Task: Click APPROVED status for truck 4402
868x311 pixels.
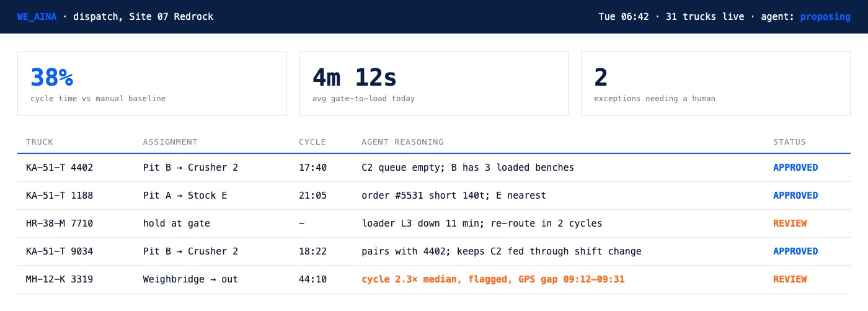Action: coord(795,168)
